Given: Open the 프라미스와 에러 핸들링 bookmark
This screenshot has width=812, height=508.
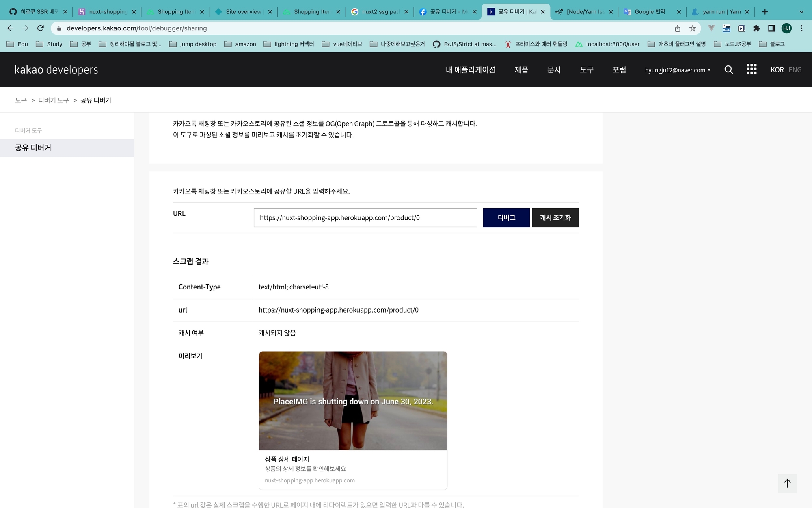Looking at the screenshot, I should pyautogui.click(x=536, y=44).
